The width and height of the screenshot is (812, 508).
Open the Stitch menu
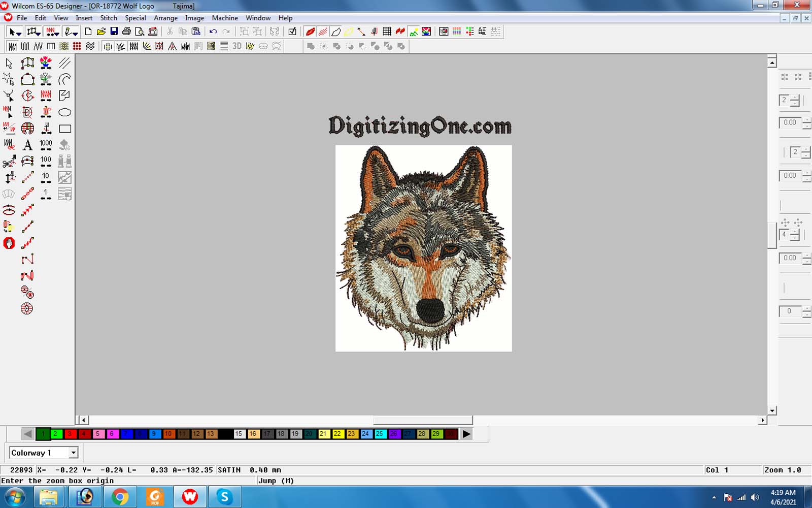pyautogui.click(x=109, y=18)
